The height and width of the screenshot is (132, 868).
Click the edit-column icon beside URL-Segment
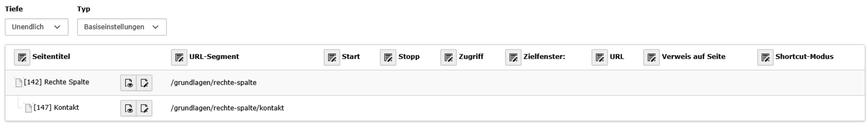pos(179,57)
